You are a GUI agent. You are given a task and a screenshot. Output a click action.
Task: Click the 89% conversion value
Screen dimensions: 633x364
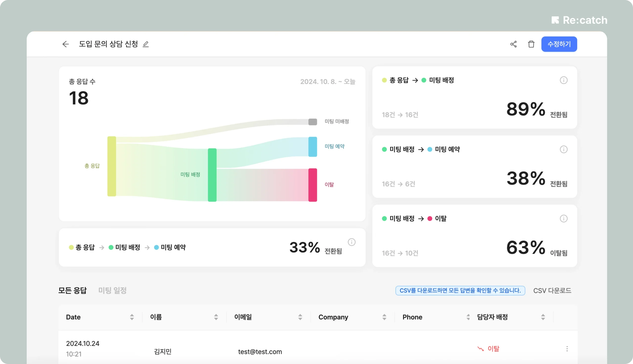(x=526, y=109)
